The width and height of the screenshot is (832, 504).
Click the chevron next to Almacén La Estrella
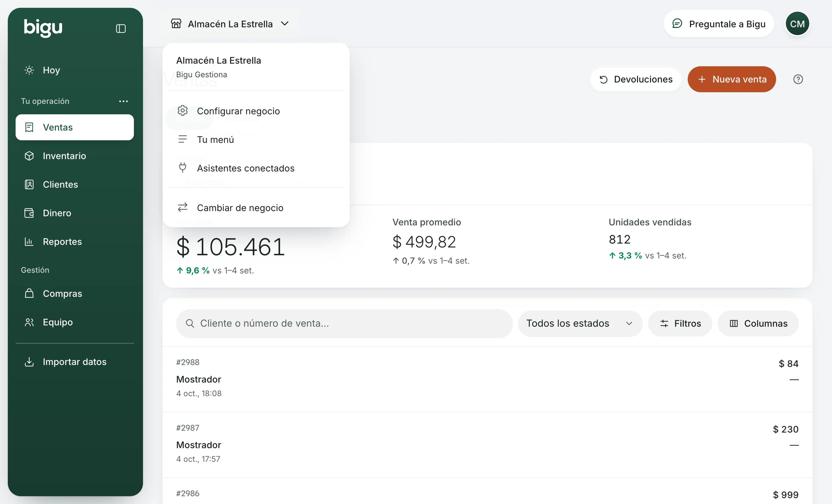(x=285, y=24)
